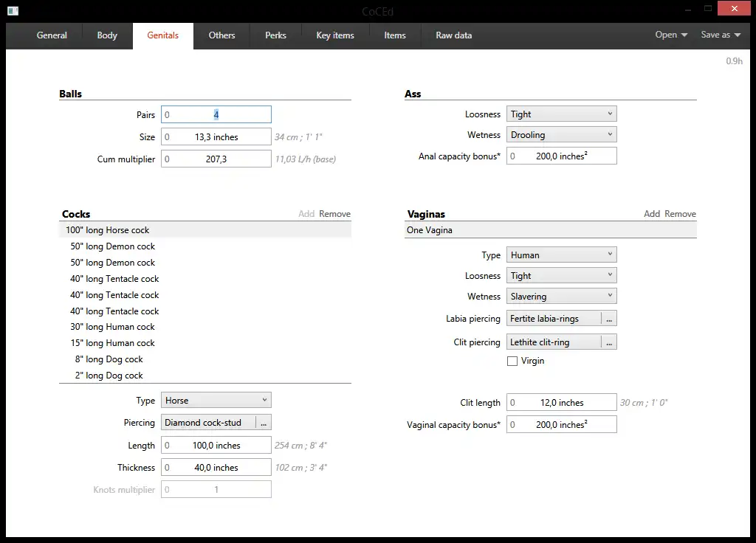This screenshot has width=756, height=543.
Task: Click the Anal capacity bonus field
Action: 561,156
